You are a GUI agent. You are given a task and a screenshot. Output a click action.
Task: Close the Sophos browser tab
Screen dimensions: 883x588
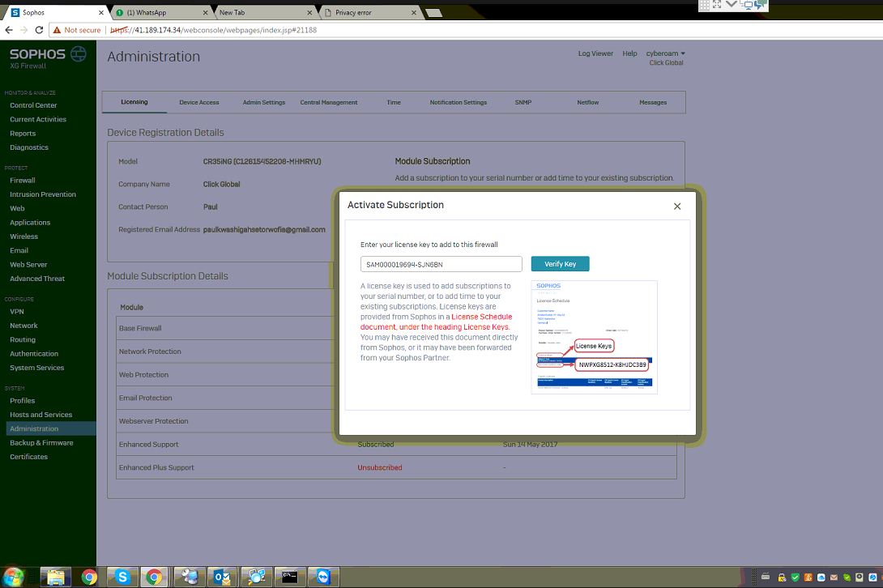[x=101, y=12]
